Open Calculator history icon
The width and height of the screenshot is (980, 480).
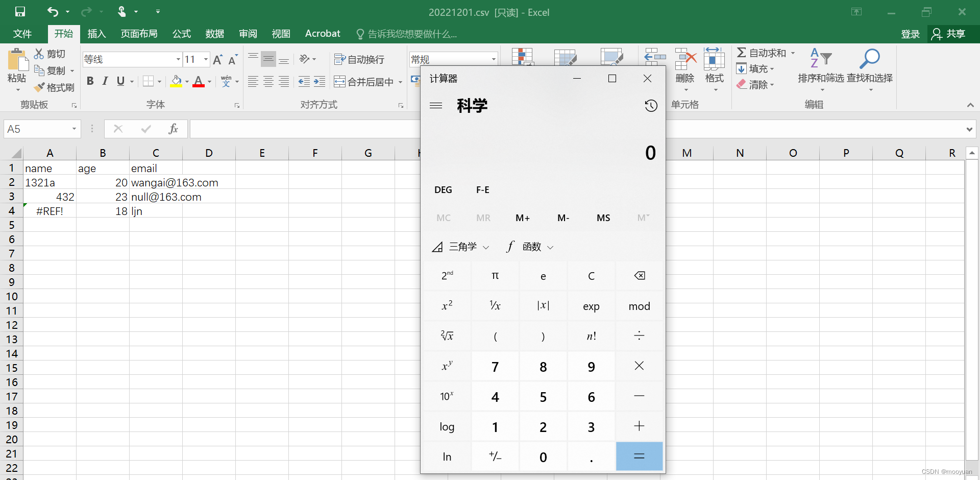[651, 106]
